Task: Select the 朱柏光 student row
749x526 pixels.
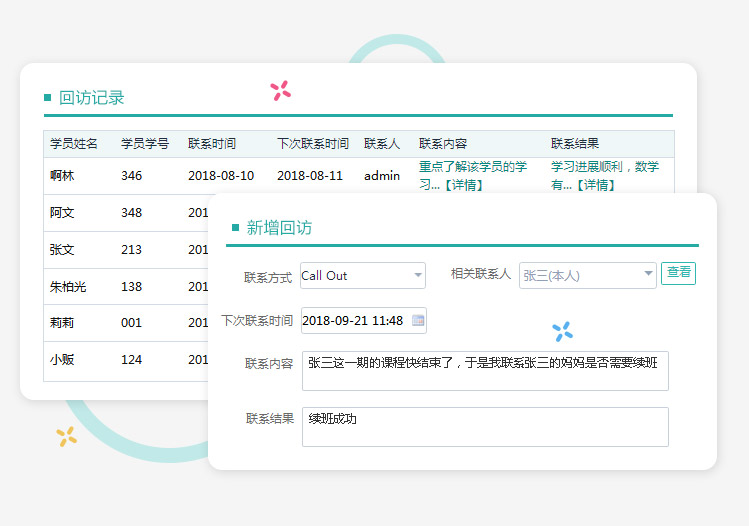Action: click(68, 287)
